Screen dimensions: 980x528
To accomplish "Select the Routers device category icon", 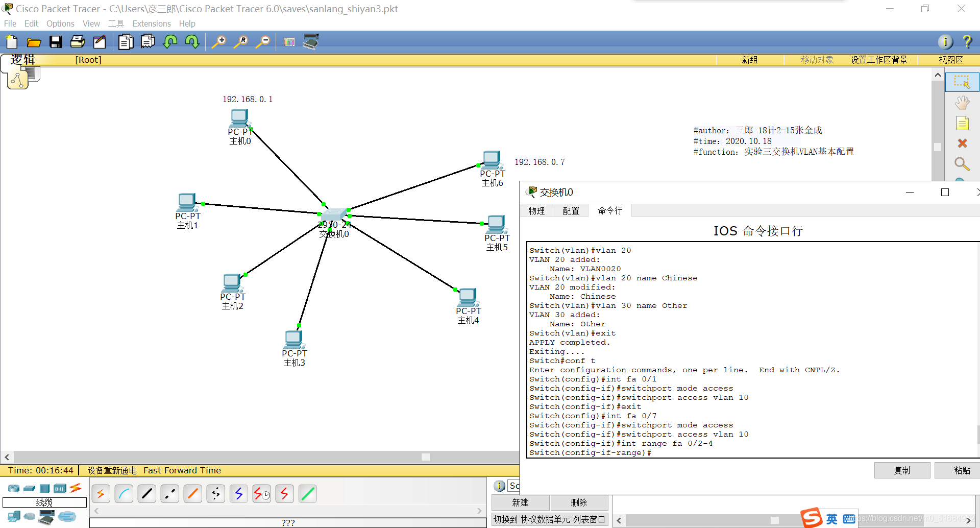I will tap(14, 489).
